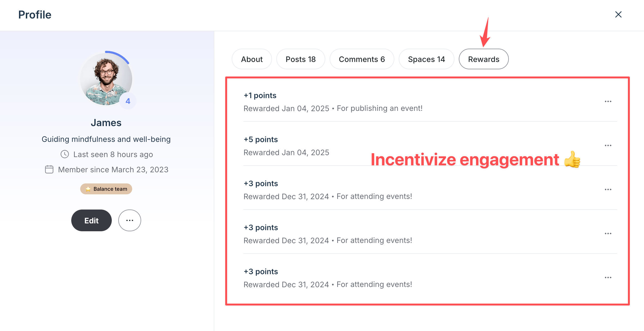This screenshot has width=644, height=331.
Task: Open the menu on the last +3 points reward
Action: (608, 277)
